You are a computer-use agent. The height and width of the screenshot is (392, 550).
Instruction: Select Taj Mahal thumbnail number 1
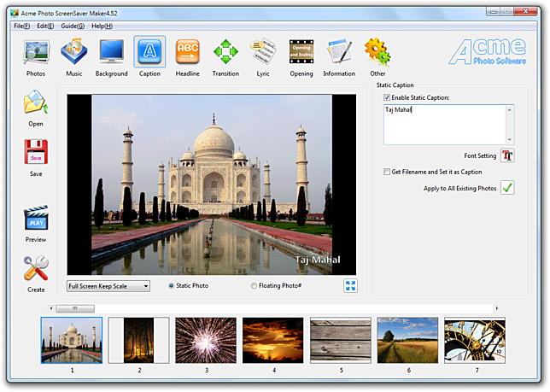[x=72, y=340]
